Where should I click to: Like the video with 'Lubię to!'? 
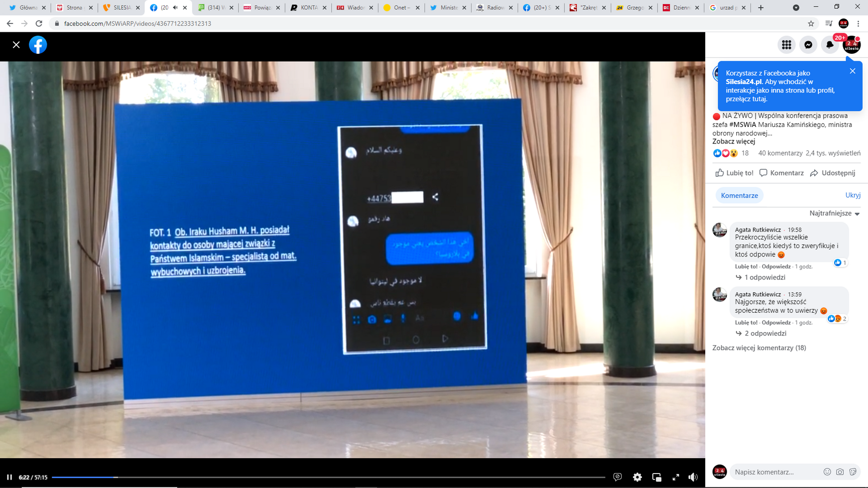[x=735, y=173]
